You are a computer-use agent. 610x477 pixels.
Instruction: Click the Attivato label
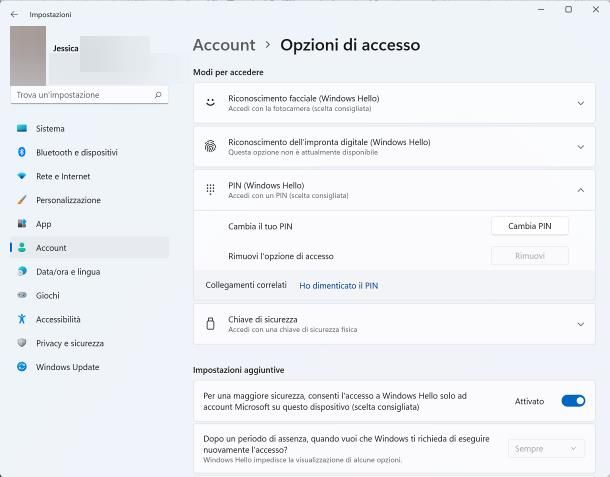pos(529,401)
